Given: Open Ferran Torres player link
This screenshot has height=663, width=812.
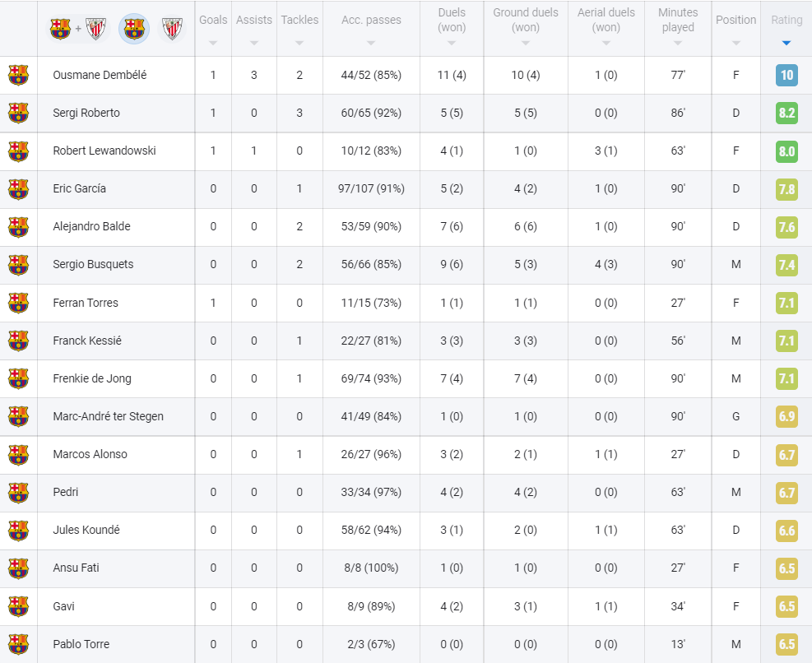Looking at the screenshot, I should 86,303.
